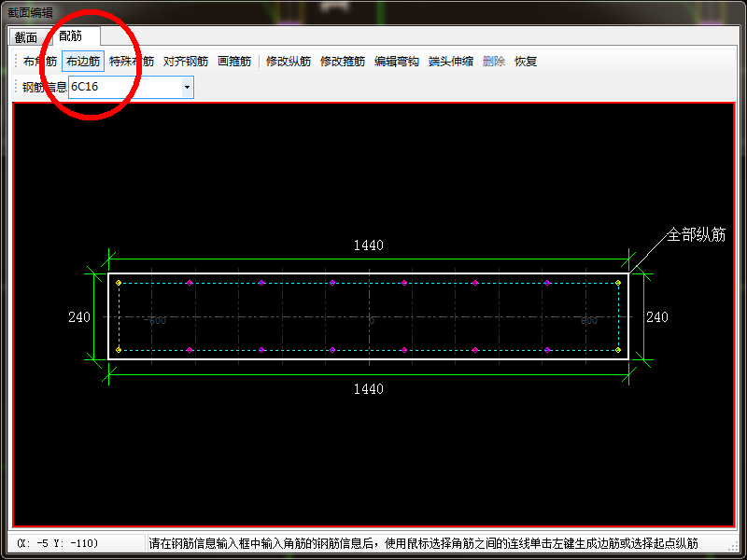
Task: Click the 全部纵筋 annotation label
Action: click(696, 235)
